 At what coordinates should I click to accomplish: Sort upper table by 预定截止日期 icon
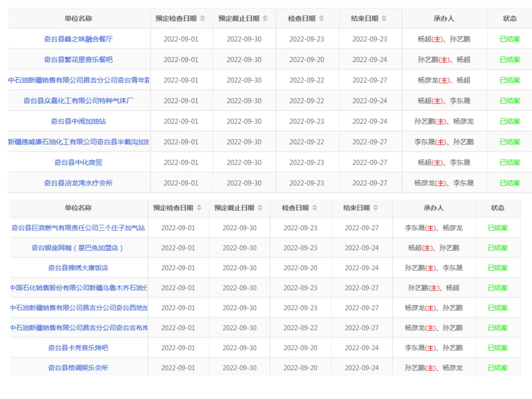265,18
